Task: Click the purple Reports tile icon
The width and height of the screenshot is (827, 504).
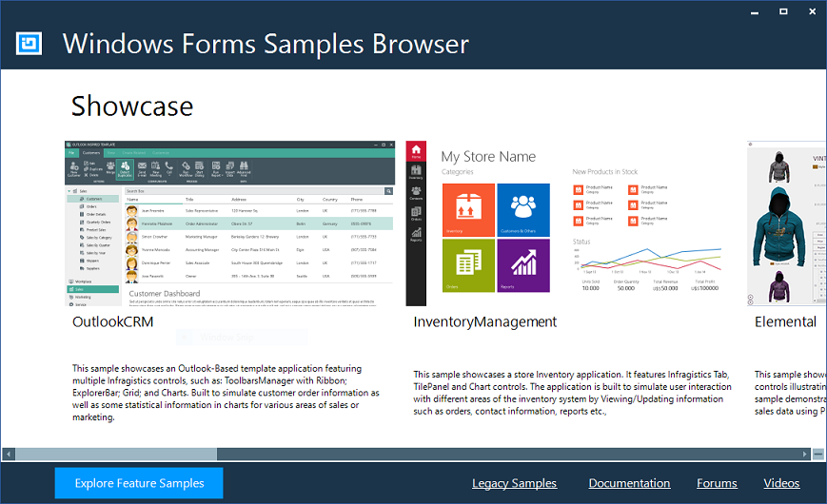Action: pyautogui.click(x=523, y=265)
